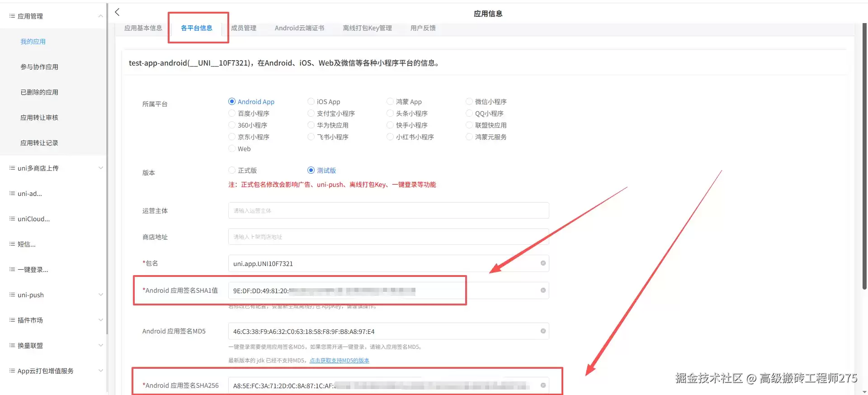The width and height of the screenshot is (868, 395).
Task: Click the list icon beside 一键登录 menu
Action: [x=12, y=269]
